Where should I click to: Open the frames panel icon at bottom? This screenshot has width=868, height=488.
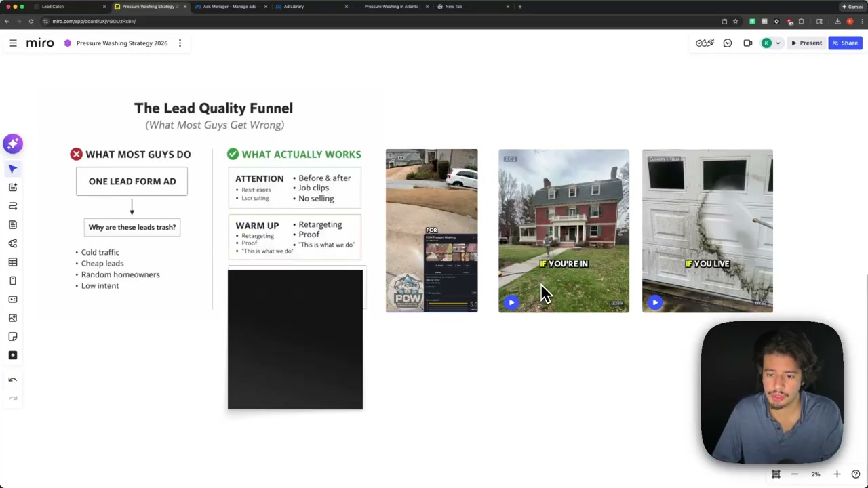tap(776, 474)
